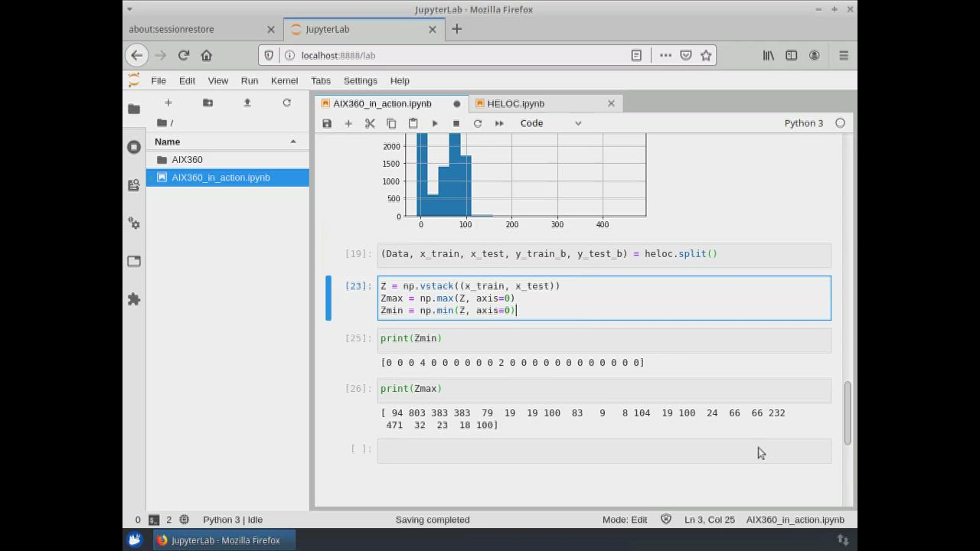The height and width of the screenshot is (551, 980).
Task: Open the Extension Manager puzzle icon
Action: [134, 299]
